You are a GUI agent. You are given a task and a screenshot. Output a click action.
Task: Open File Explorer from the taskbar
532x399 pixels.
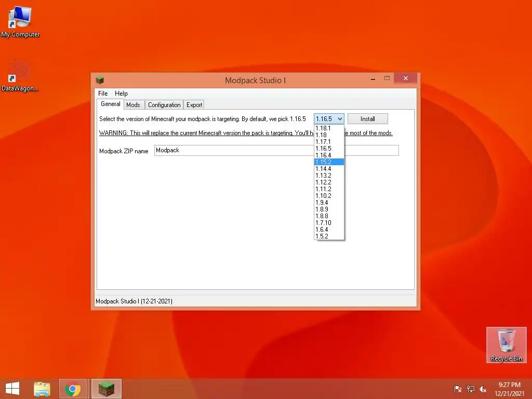click(x=42, y=389)
